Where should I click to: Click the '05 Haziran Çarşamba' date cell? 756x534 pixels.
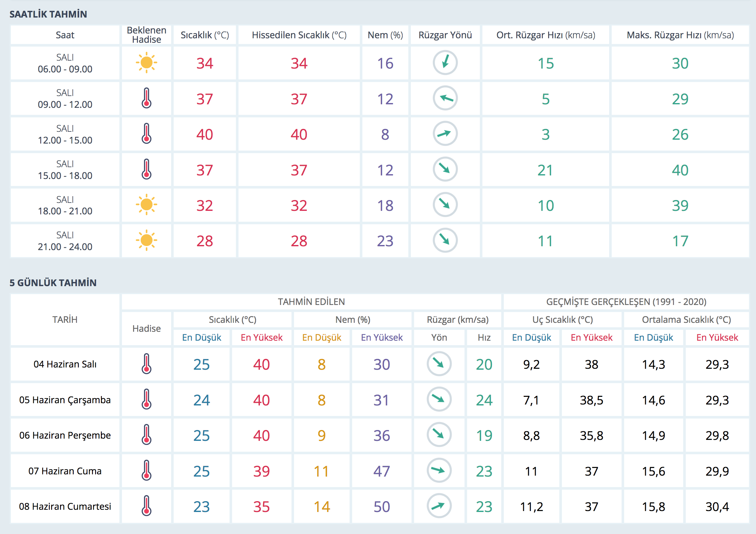point(65,400)
